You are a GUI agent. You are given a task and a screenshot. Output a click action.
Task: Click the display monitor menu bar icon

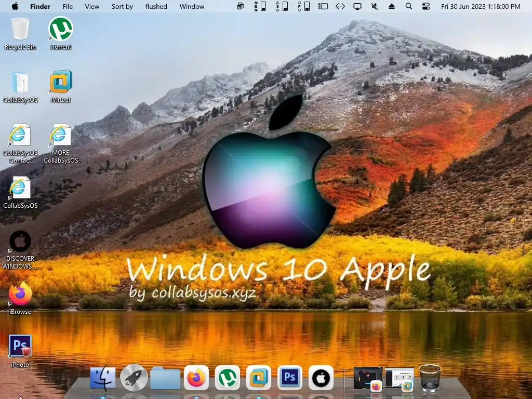click(357, 6)
